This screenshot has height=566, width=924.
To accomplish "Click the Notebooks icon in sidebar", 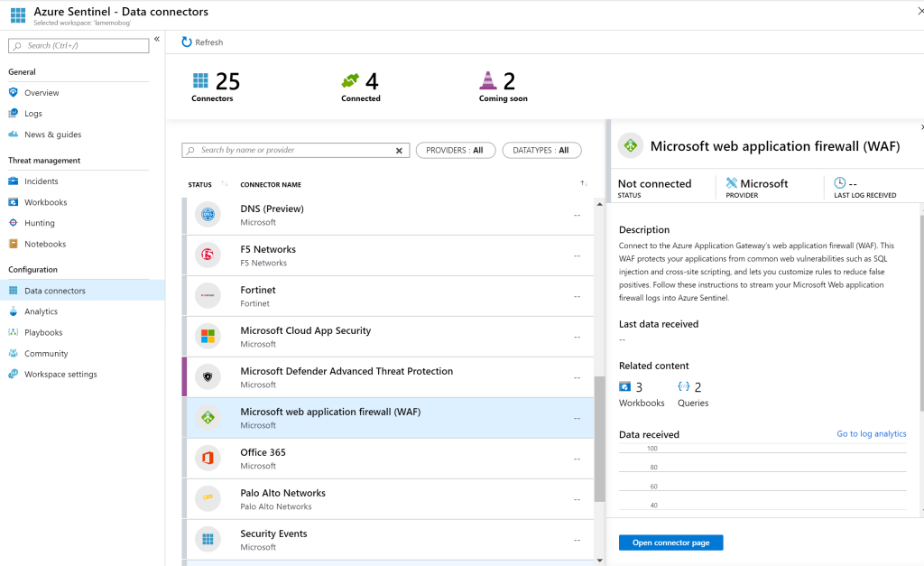I will [x=13, y=244].
